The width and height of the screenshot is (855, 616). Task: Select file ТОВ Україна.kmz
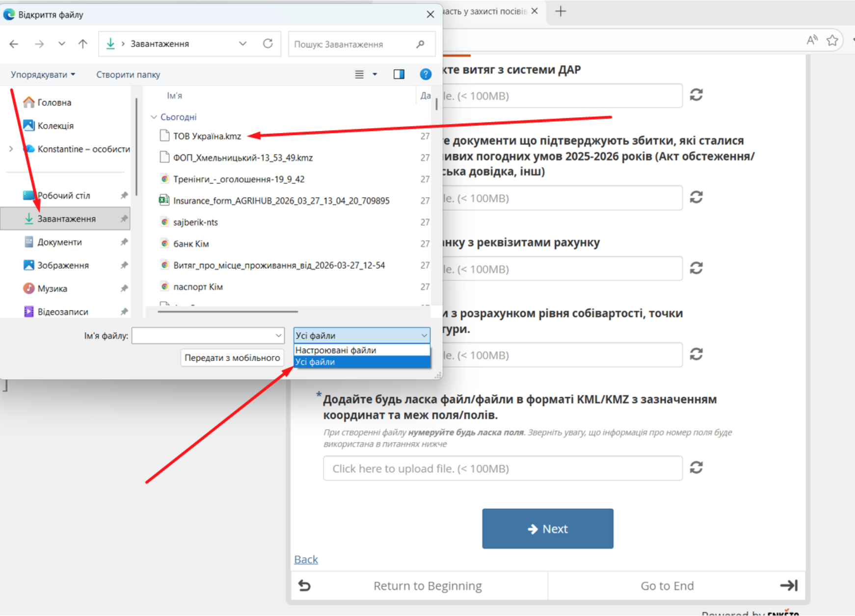207,136
